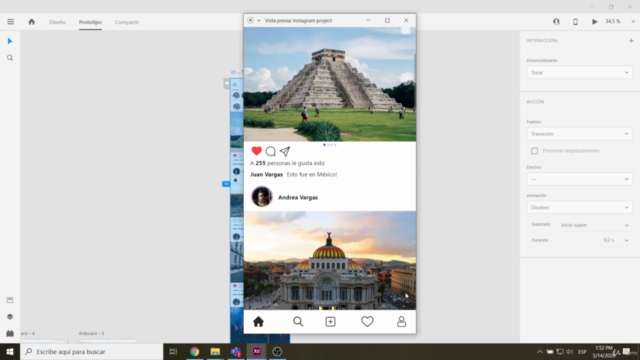Screen dimensions: 640x360
Task: Click the volume speaker tray icon
Action: (569, 351)
